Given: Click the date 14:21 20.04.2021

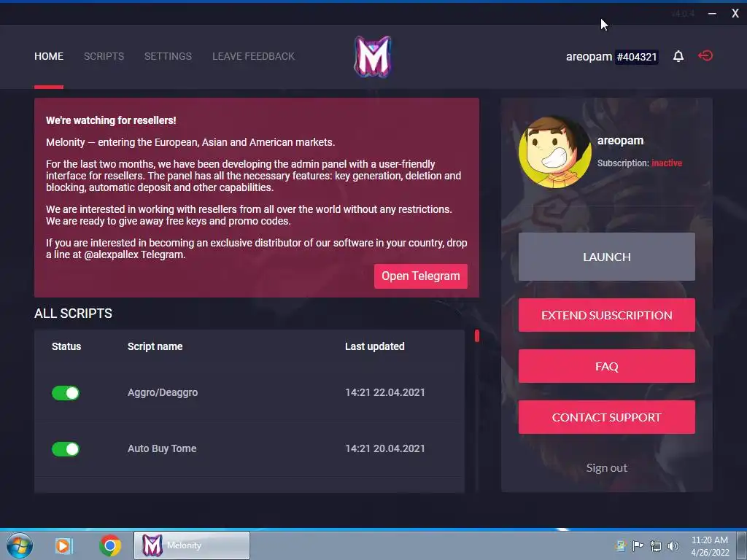Looking at the screenshot, I should coord(385,448).
